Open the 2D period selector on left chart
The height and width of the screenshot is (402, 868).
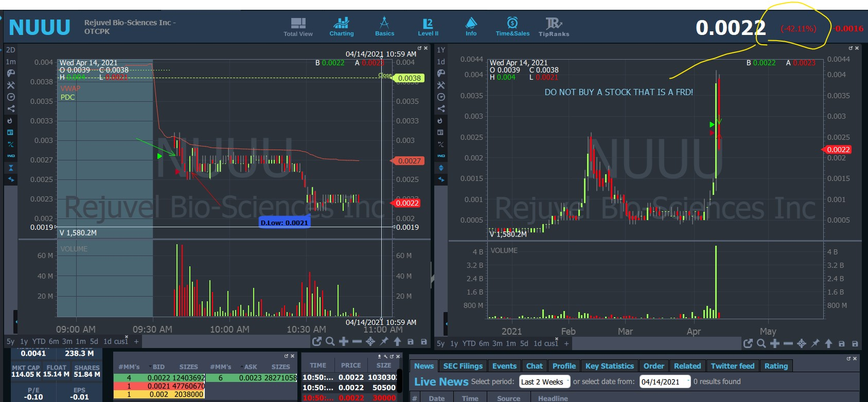(x=11, y=50)
